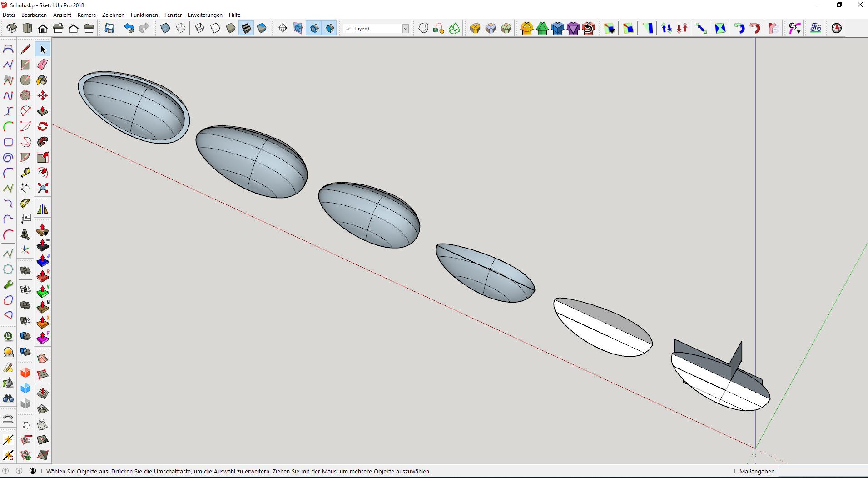Viewport: 868px width, 478px height.
Task: Toggle X-Ray face style
Action: pos(165,28)
